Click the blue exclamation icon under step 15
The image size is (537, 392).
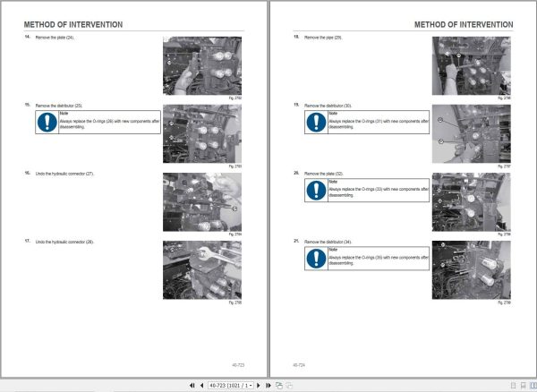(x=47, y=123)
